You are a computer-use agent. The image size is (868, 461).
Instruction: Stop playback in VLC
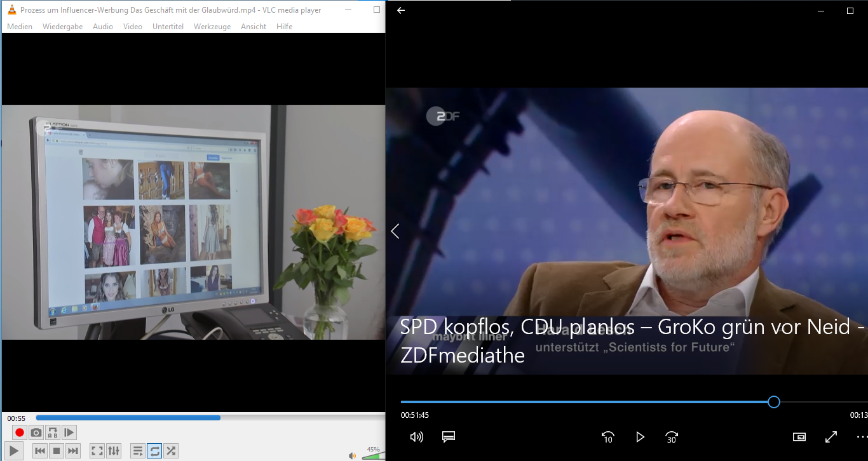coord(57,451)
